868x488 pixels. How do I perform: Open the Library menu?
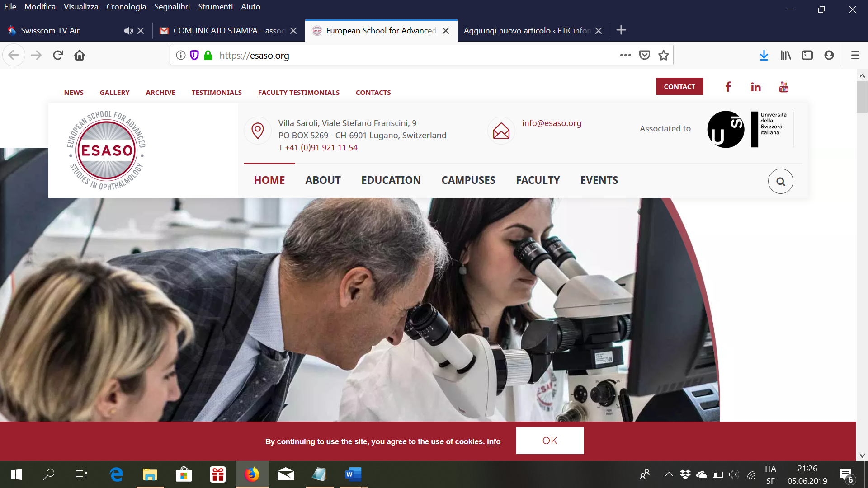tap(786, 55)
